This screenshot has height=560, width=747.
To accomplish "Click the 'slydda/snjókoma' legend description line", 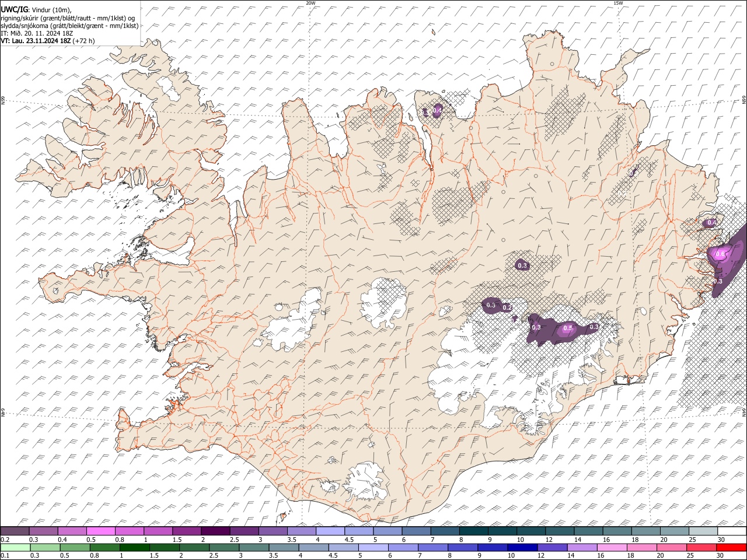I will pyautogui.click(x=69, y=26).
